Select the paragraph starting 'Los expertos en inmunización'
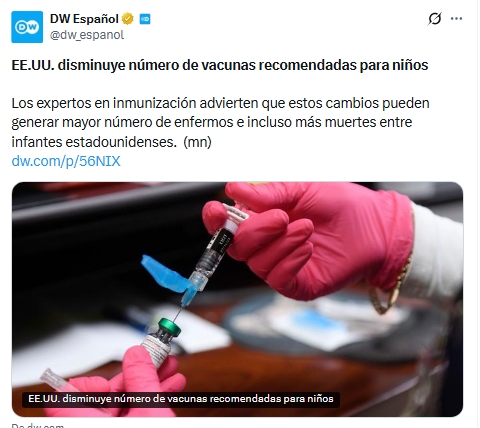Viewport: 480px width, 428px height. pos(220,123)
